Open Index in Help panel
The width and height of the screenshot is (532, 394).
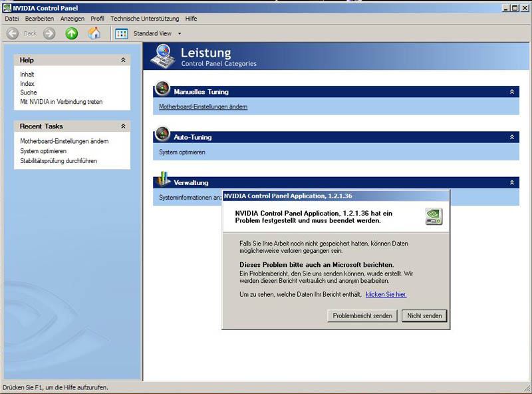coord(27,84)
